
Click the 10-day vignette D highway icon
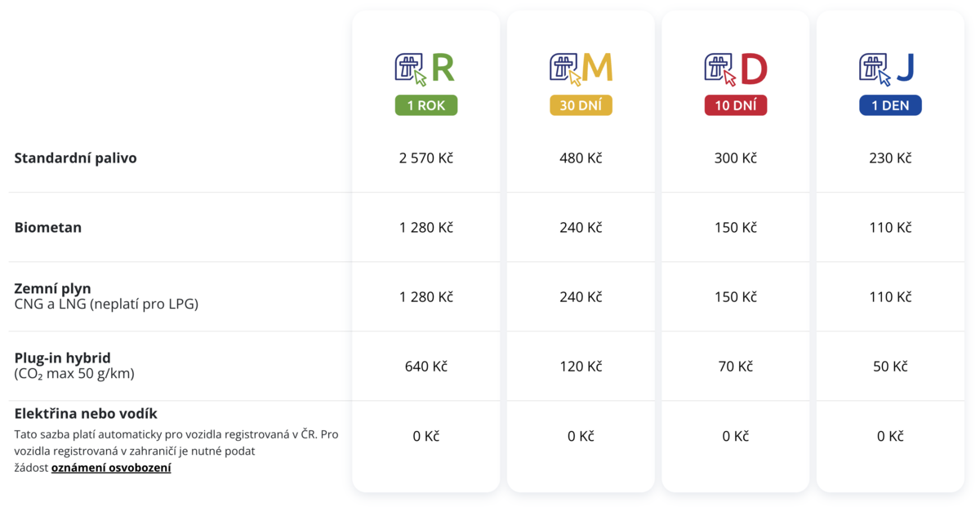(719, 69)
